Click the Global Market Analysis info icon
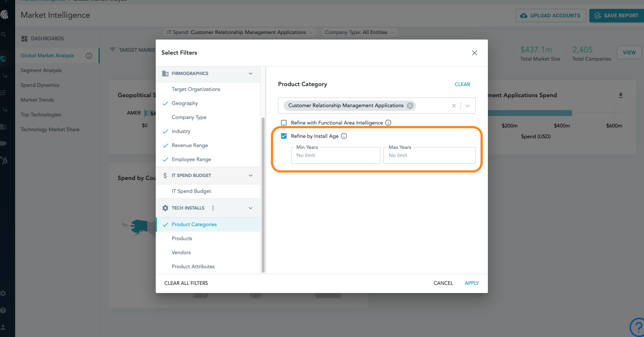Image resolution: width=644 pixels, height=337 pixels. pyautogui.click(x=89, y=56)
